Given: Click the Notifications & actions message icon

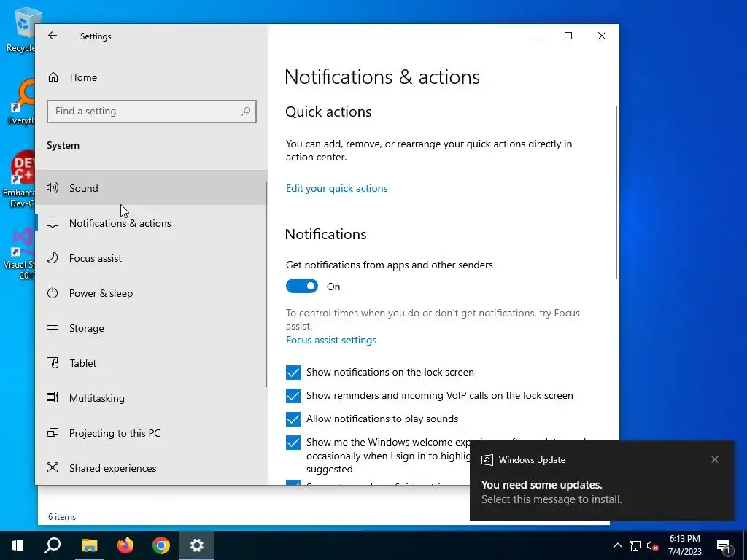Looking at the screenshot, I should click(53, 222).
